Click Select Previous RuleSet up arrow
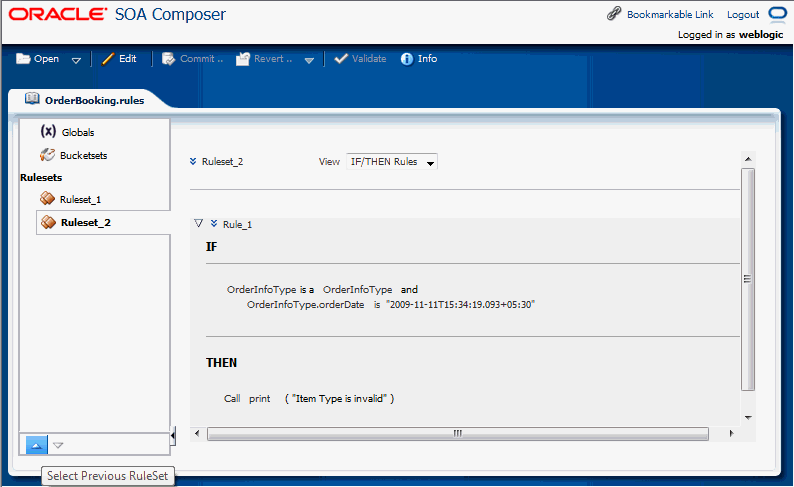The height and width of the screenshot is (487, 794). 36,445
